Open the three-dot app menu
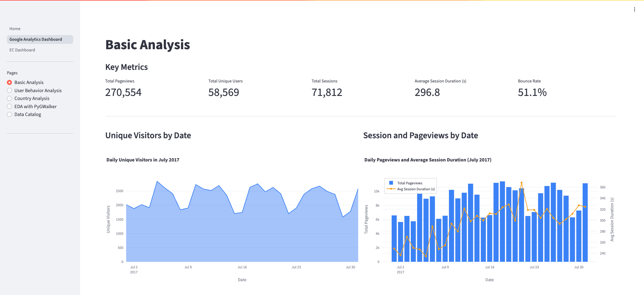This screenshot has height=295, width=644. [635, 9]
